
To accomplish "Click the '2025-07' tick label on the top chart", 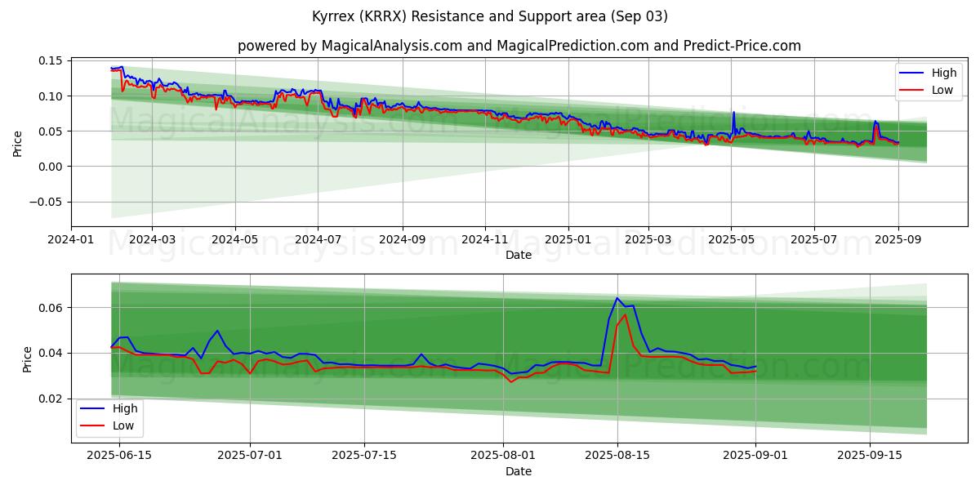I will tap(814, 239).
